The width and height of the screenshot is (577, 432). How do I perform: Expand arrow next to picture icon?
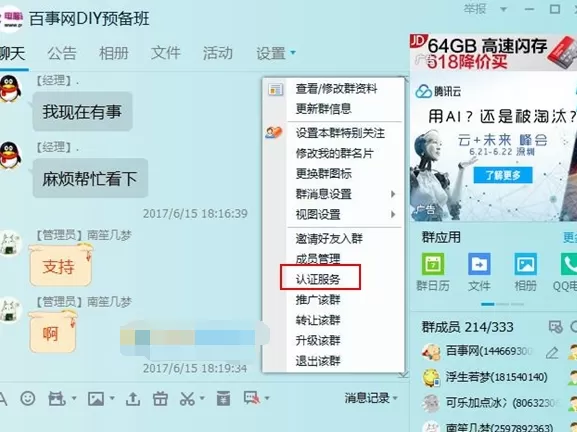[112, 398]
